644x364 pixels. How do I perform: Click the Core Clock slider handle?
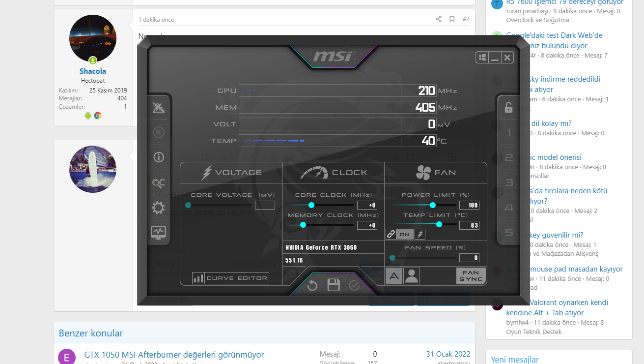pos(311,205)
